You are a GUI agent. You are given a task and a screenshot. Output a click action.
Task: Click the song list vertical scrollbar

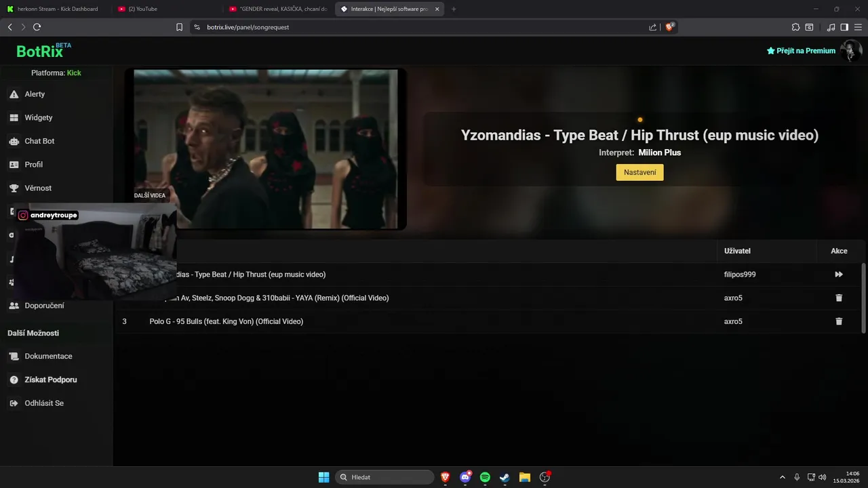click(863, 298)
